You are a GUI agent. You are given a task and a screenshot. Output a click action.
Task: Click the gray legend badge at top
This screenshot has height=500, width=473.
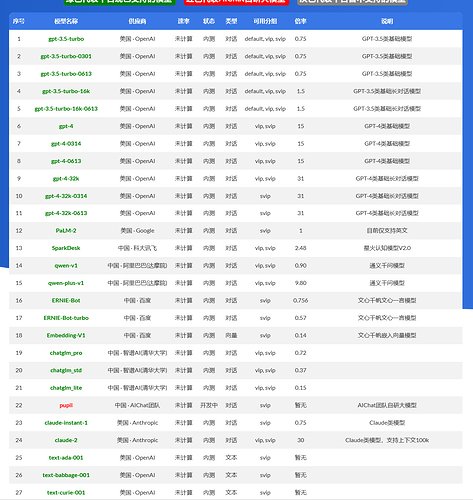pyautogui.click(x=352, y=2)
